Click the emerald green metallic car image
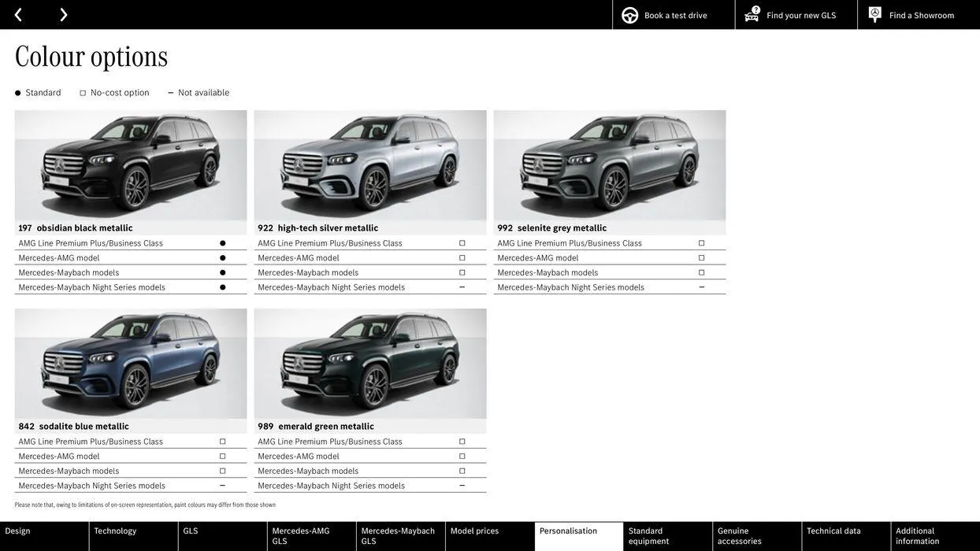 tap(370, 364)
